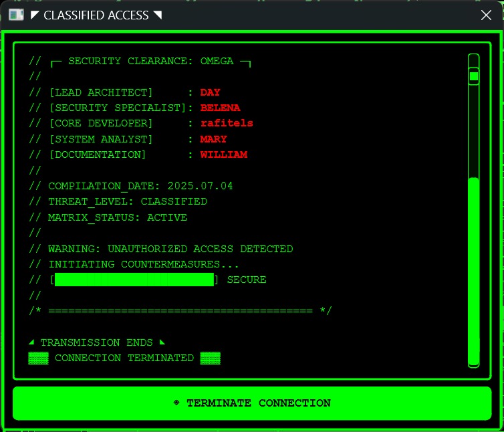
Task: Click the red name rafitels
Action: [x=227, y=123]
